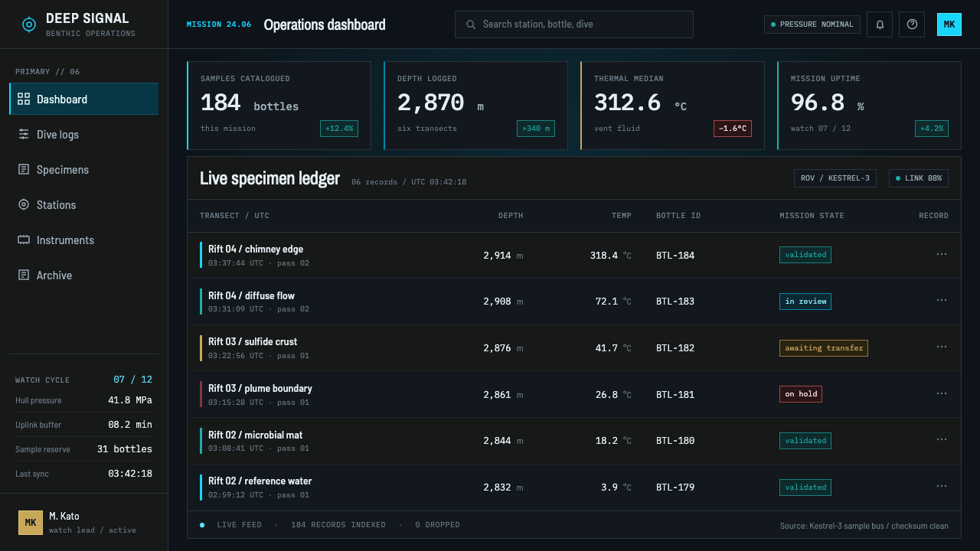Image resolution: width=980 pixels, height=551 pixels.
Task: Click the Pressure Nominal status button
Action: coord(812,24)
